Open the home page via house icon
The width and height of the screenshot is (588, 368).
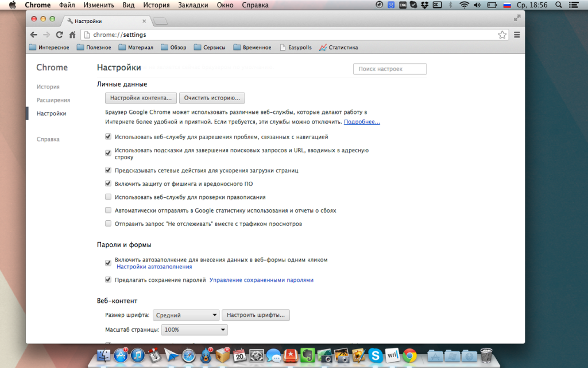(72, 34)
